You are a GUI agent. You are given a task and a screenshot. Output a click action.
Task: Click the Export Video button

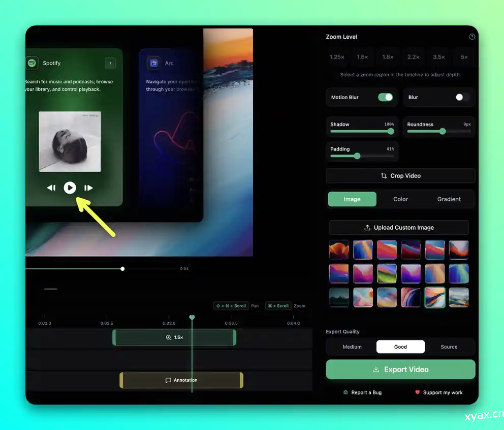pyautogui.click(x=400, y=370)
